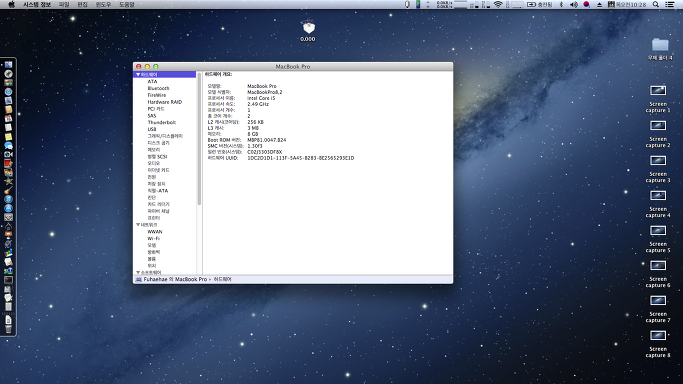This screenshot has height=384, width=683.
Task: Open the Trash in the Dock
Action: [x=8, y=329]
